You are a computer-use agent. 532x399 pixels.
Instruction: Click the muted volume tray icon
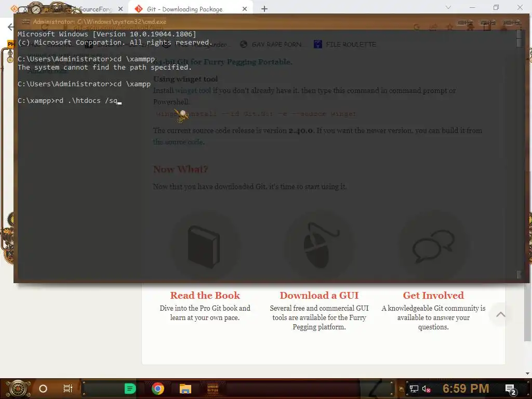click(x=427, y=389)
